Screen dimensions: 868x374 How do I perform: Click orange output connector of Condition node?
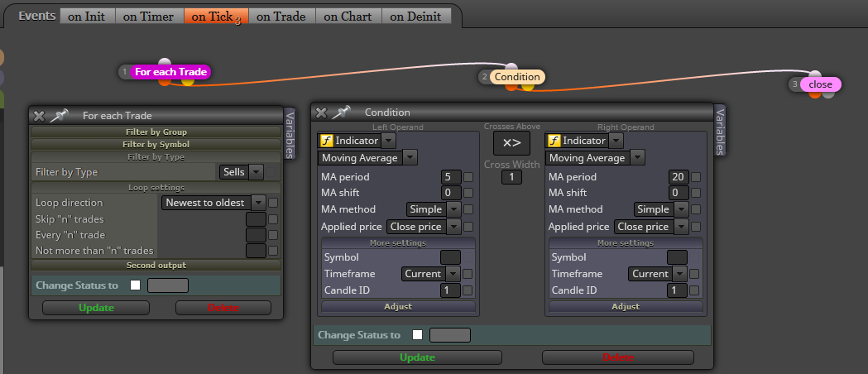[511, 86]
